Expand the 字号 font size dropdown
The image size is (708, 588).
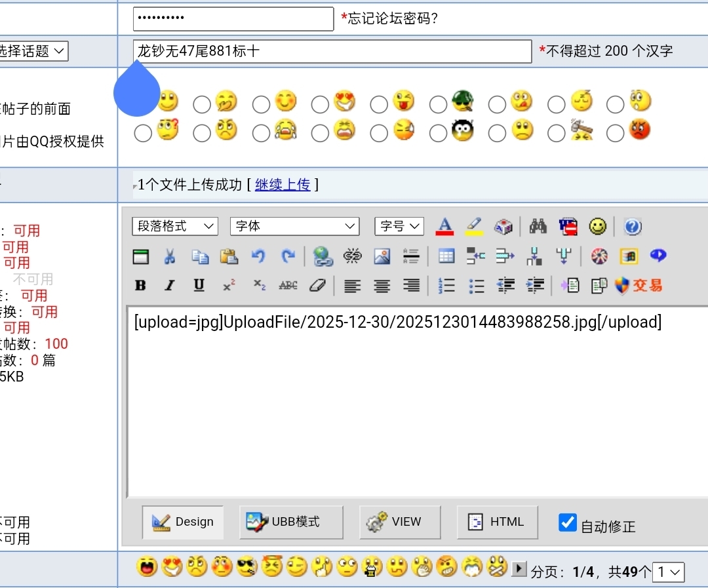(x=399, y=226)
